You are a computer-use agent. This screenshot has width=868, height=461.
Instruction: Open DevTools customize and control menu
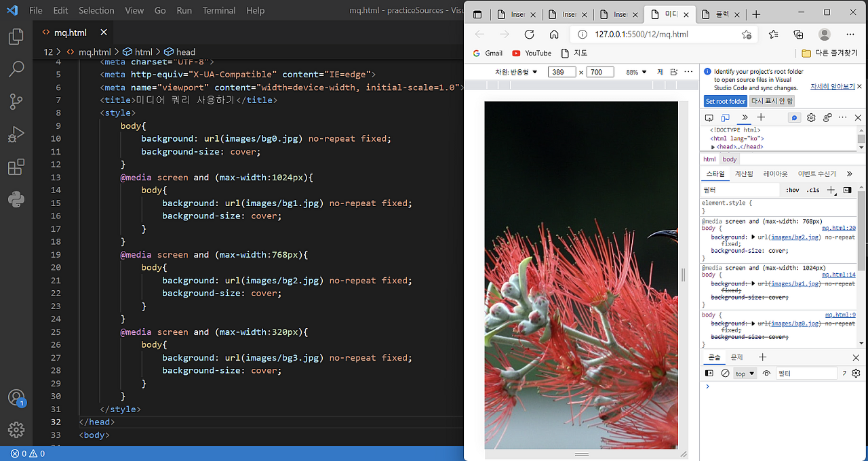pyautogui.click(x=843, y=118)
